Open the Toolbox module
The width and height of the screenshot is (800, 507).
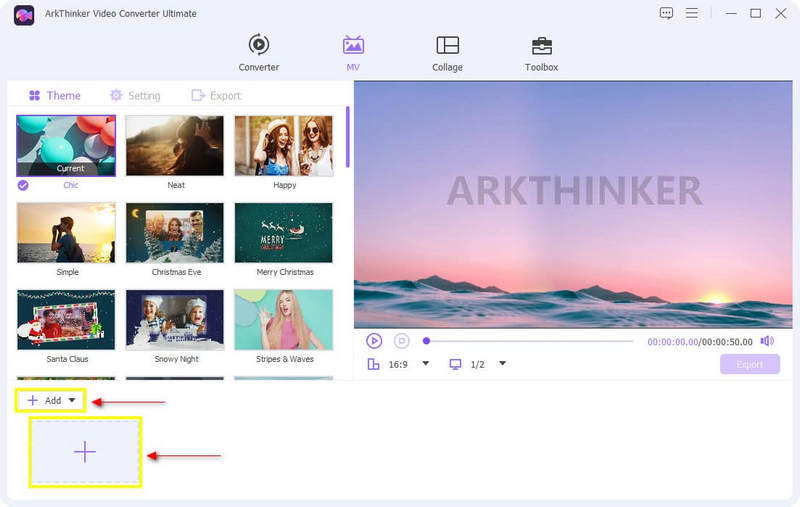[x=541, y=53]
